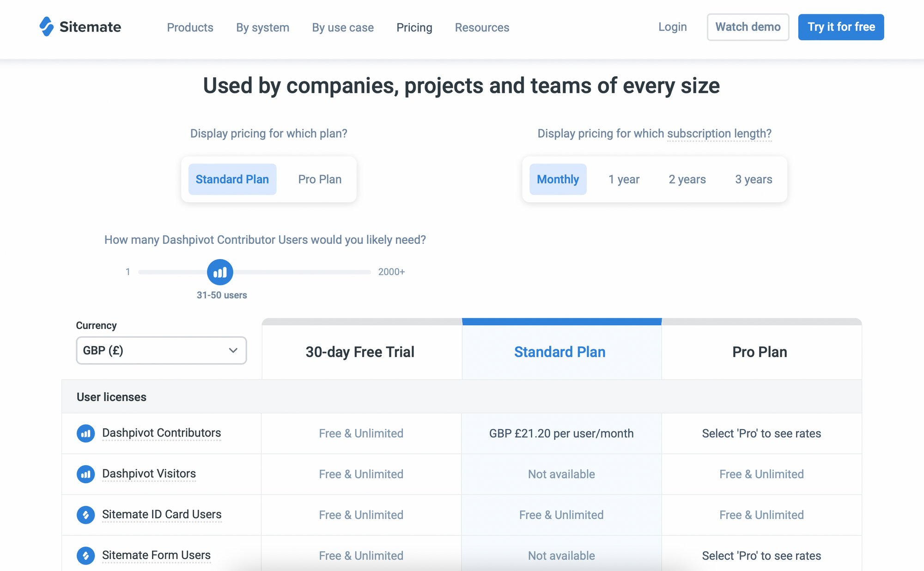Click Not available in Dashpivot Visitors row
Screen dimensions: 924x571
click(x=561, y=474)
